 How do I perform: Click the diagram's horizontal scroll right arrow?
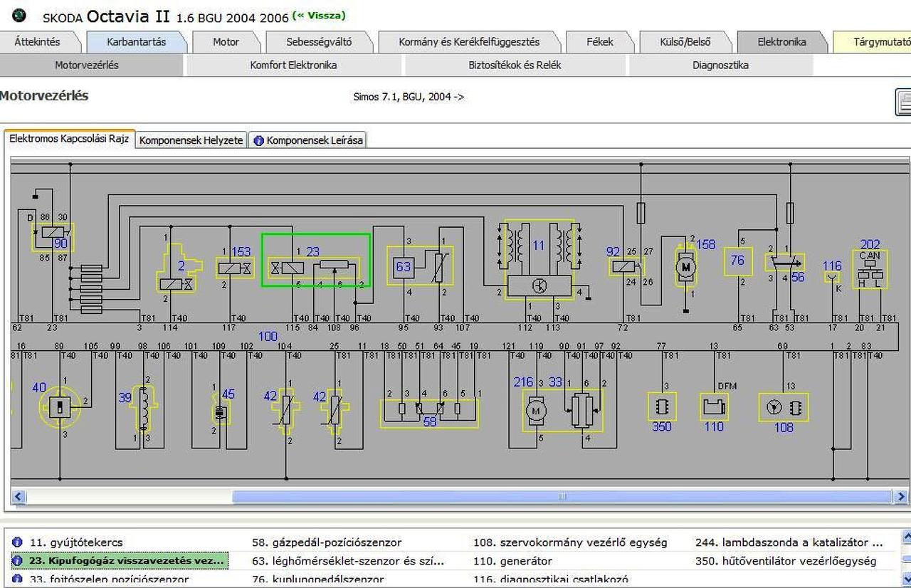901,497
